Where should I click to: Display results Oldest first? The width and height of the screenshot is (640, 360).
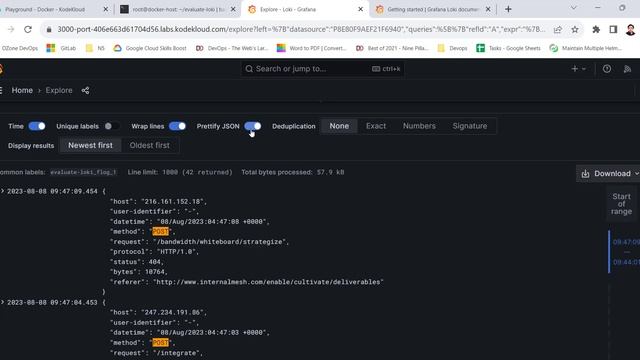(x=149, y=145)
